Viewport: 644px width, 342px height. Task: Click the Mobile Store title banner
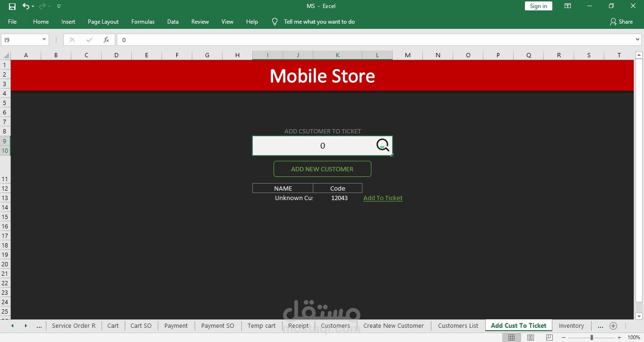click(x=322, y=76)
